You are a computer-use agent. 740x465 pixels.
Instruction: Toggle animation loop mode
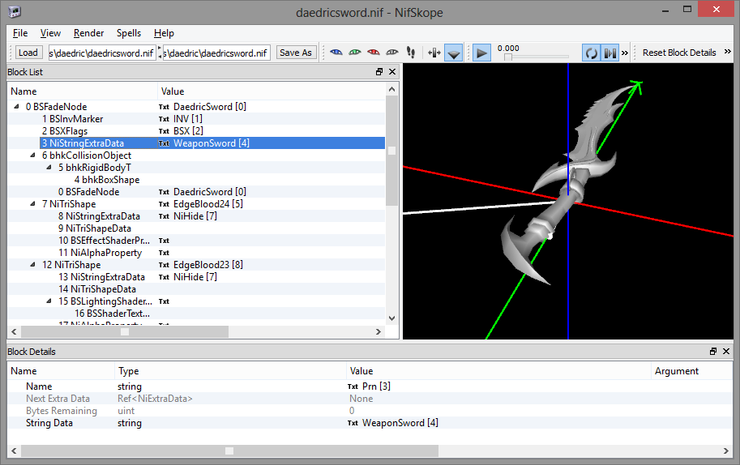[x=591, y=52]
